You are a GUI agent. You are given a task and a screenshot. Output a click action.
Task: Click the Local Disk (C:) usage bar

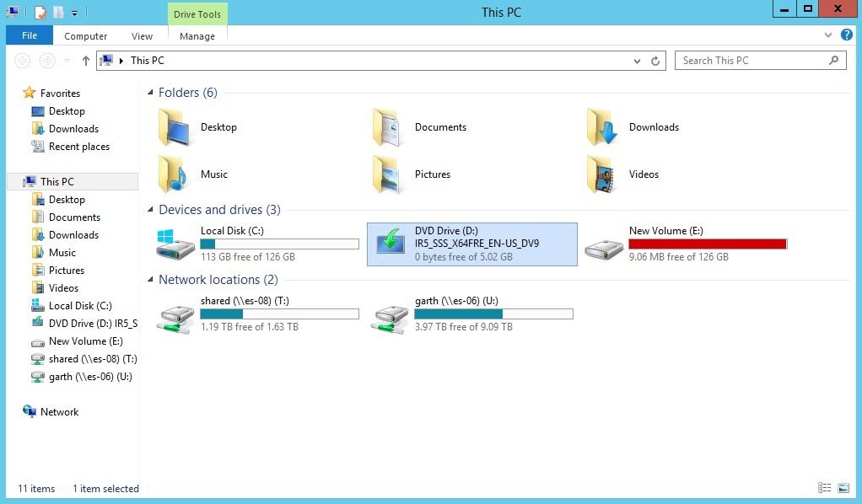coord(279,244)
